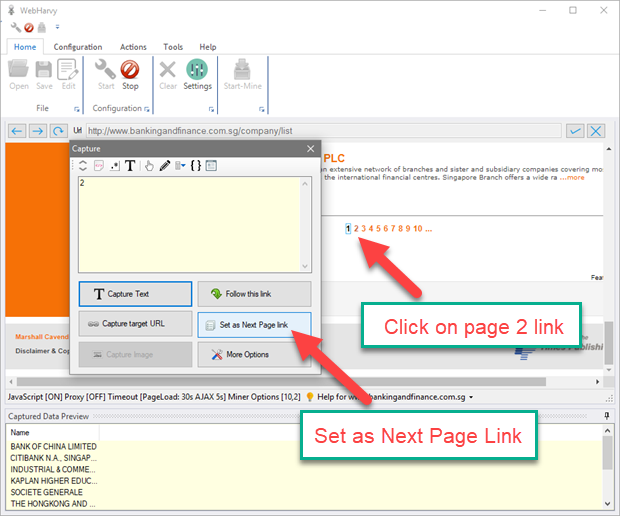Click page 2 link in pagination
Screen dimensions: 620x516
pyautogui.click(x=356, y=229)
